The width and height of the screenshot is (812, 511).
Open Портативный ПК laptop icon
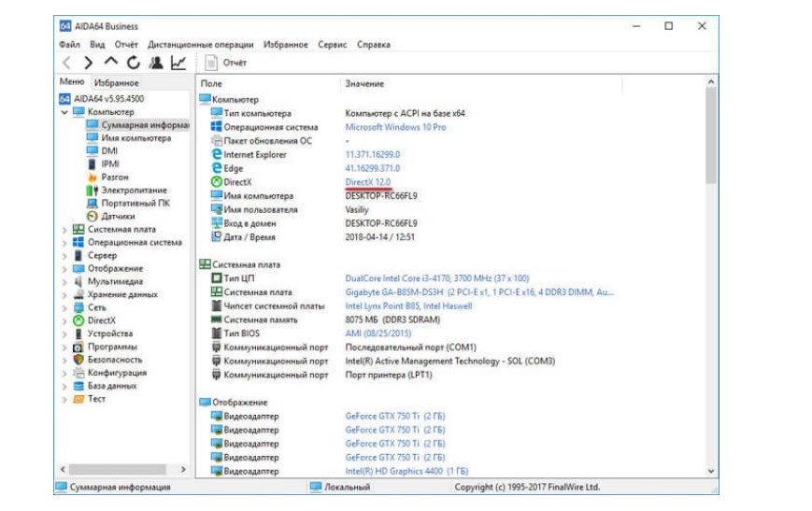coord(93,203)
